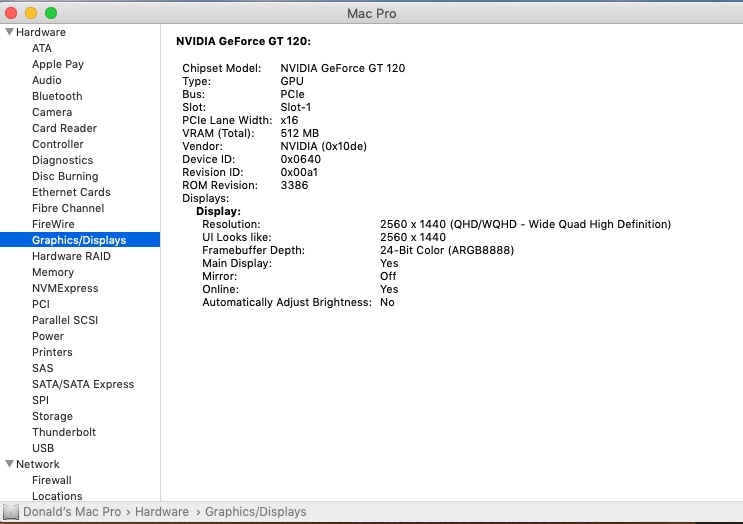Open Hardware RAID information
The image size is (743, 524).
[71, 256]
